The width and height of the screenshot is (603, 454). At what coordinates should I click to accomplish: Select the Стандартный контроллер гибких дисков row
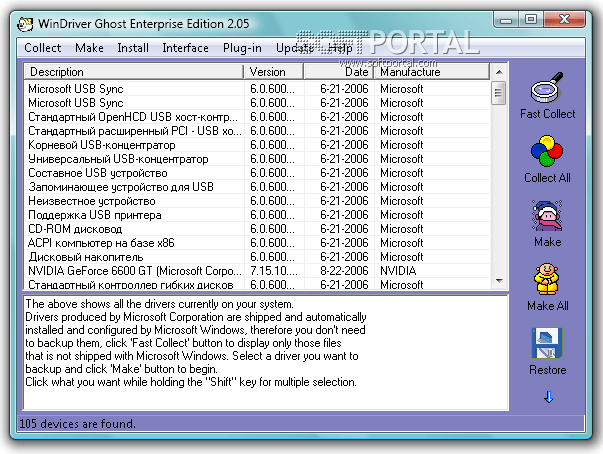(x=258, y=284)
